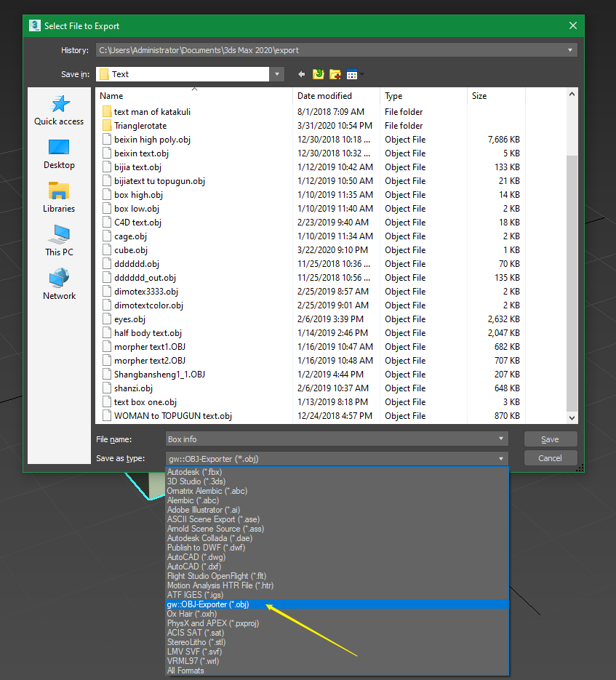Click the file list scroll down arrow
The width and height of the screenshot is (616, 680).
[572, 418]
